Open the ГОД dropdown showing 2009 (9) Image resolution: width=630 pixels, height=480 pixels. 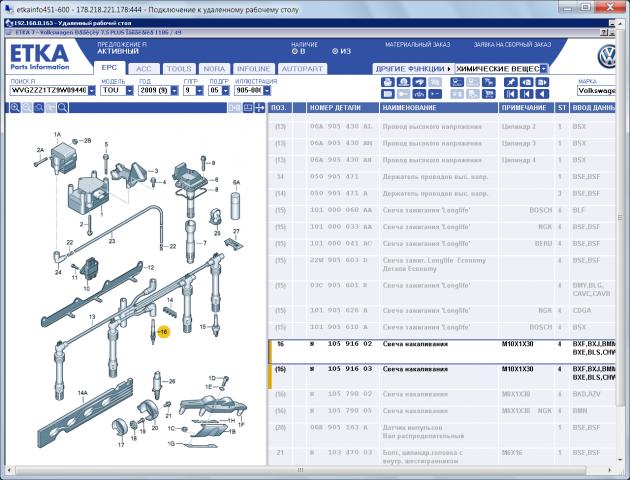(174, 91)
